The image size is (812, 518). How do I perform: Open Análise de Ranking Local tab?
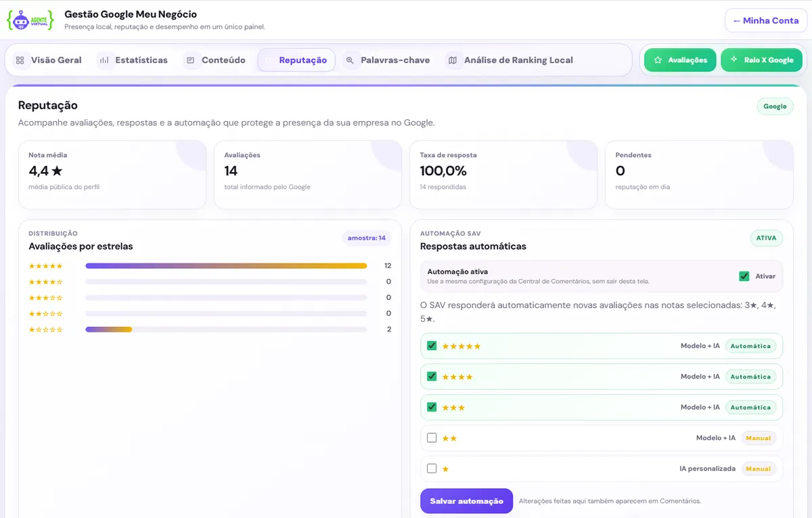pos(510,60)
